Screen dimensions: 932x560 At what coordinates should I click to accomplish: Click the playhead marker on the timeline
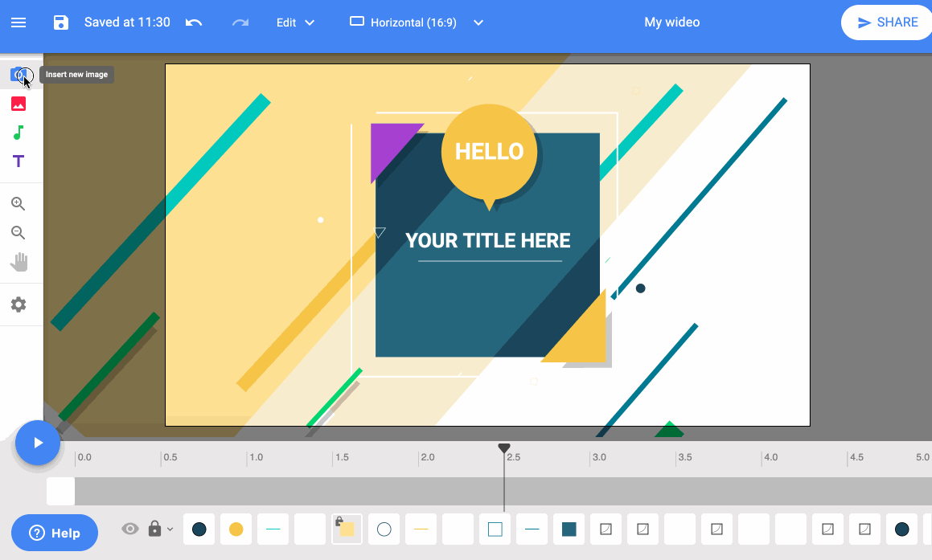pyautogui.click(x=504, y=448)
